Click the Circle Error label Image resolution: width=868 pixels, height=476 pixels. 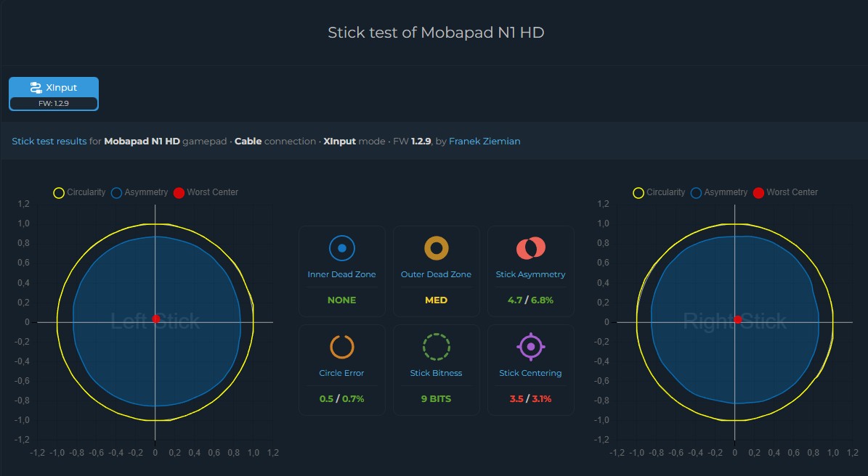(341, 373)
